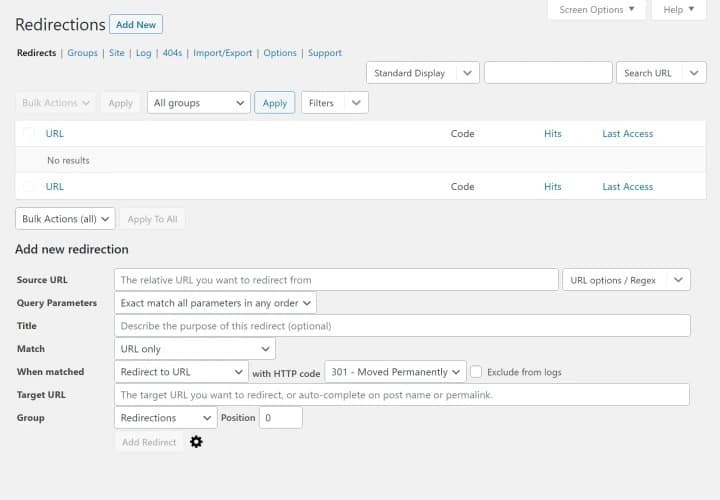Viewport: 720px width, 500px height.
Task: Choose HTTP code 301 Moved Permanently dropdown
Action: 395,372
